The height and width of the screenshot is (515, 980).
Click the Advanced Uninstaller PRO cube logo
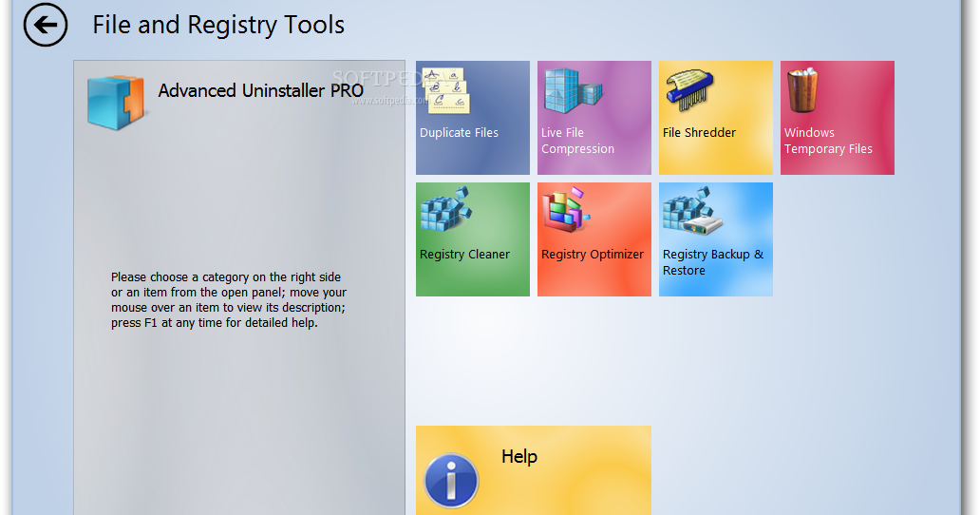tap(116, 102)
